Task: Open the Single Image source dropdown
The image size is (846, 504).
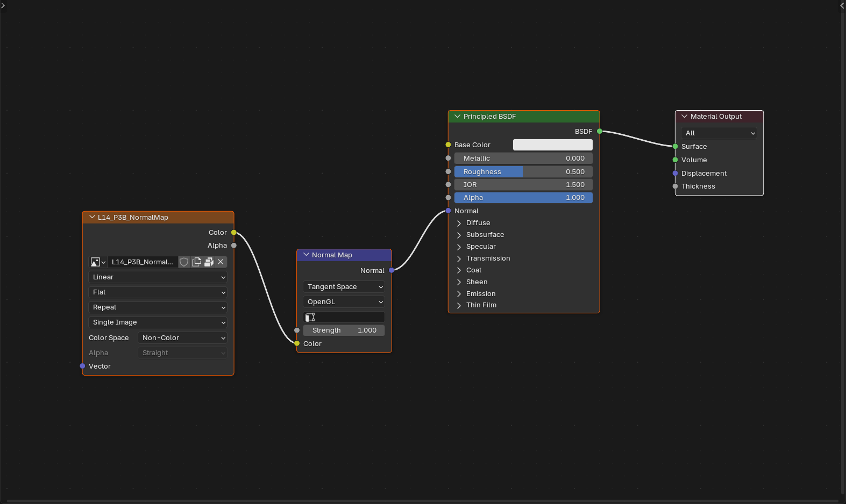Action: click(158, 322)
